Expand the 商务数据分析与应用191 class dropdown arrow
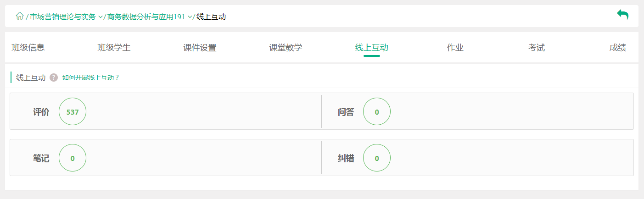 point(190,17)
